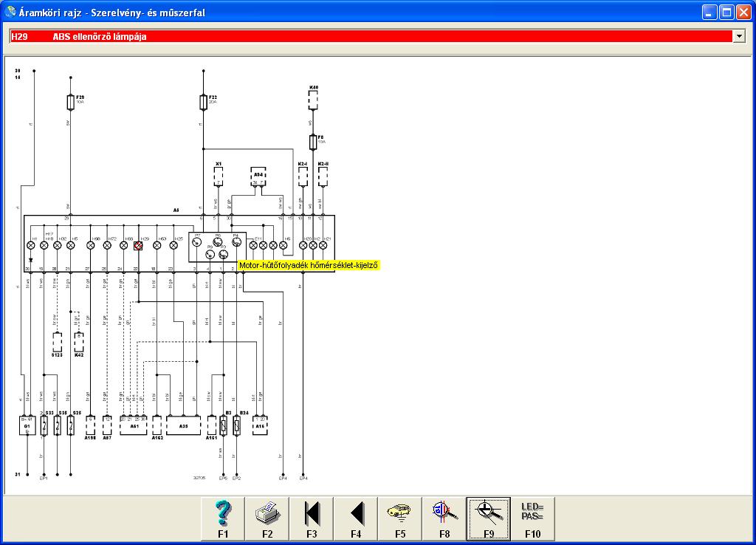Click the F22 20A fuse symbol

204,102
